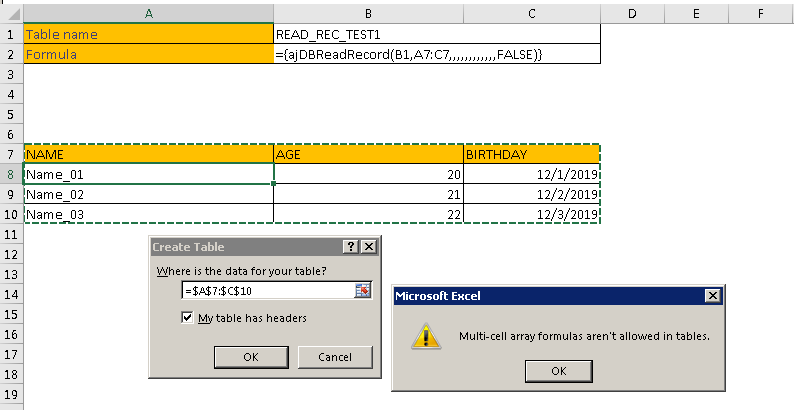Select row 7 header

click(10, 155)
